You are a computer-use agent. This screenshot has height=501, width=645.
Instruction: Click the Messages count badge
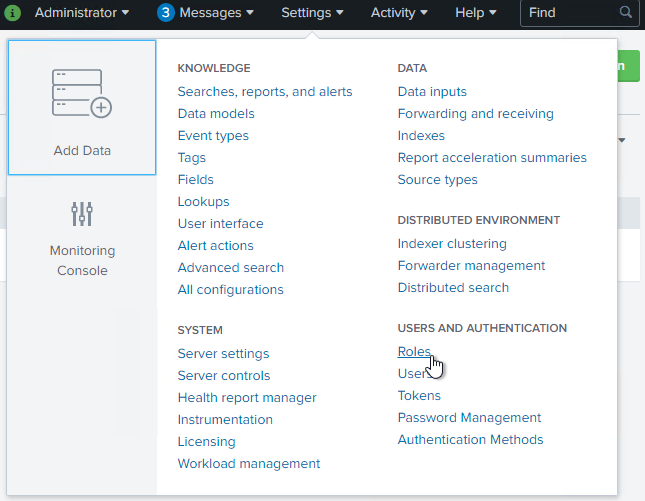(166, 13)
